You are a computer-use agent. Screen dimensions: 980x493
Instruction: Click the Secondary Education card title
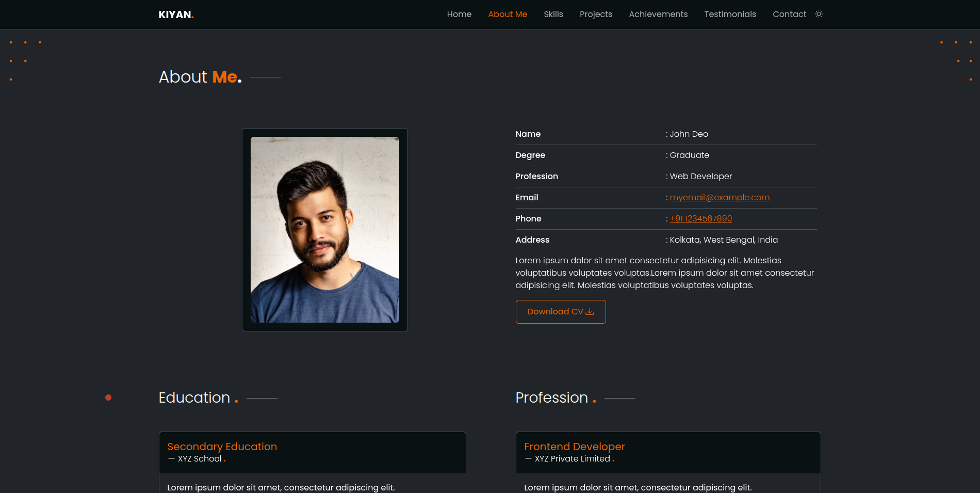pyautogui.click(x=222, y=447)
